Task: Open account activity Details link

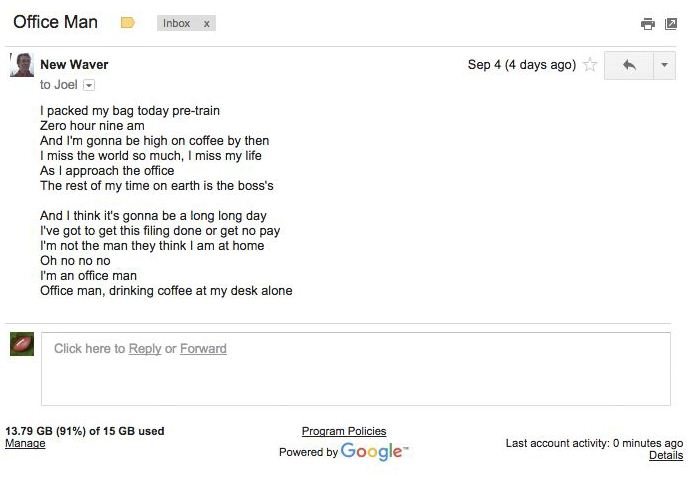Action: [666, 455]
